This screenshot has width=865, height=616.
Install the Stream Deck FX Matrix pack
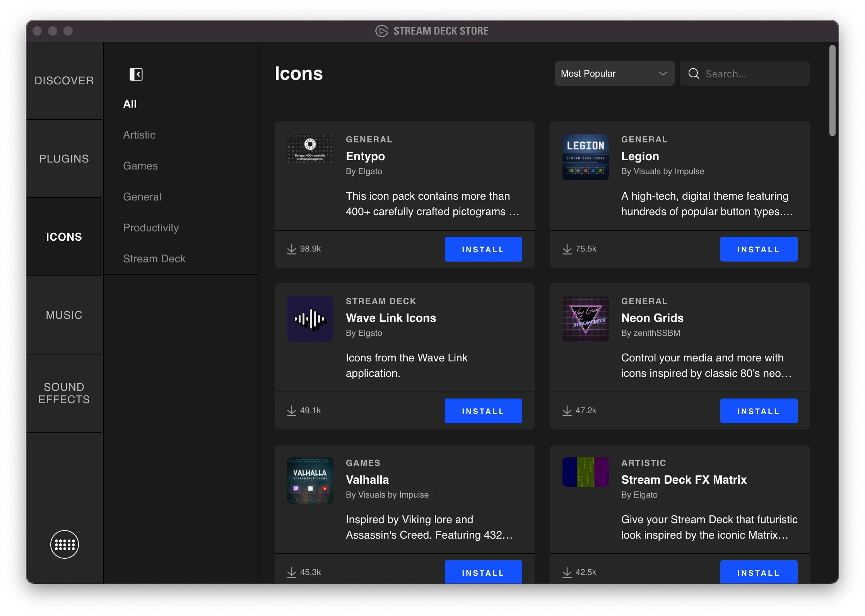759,572
